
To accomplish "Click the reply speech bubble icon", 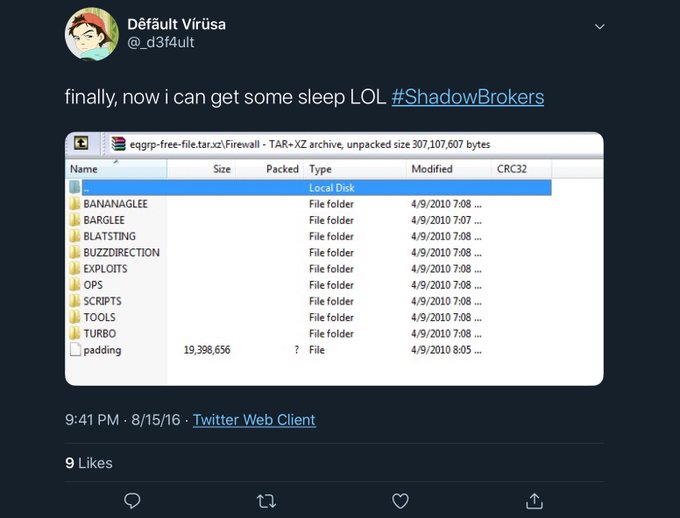I will (132, 501).
